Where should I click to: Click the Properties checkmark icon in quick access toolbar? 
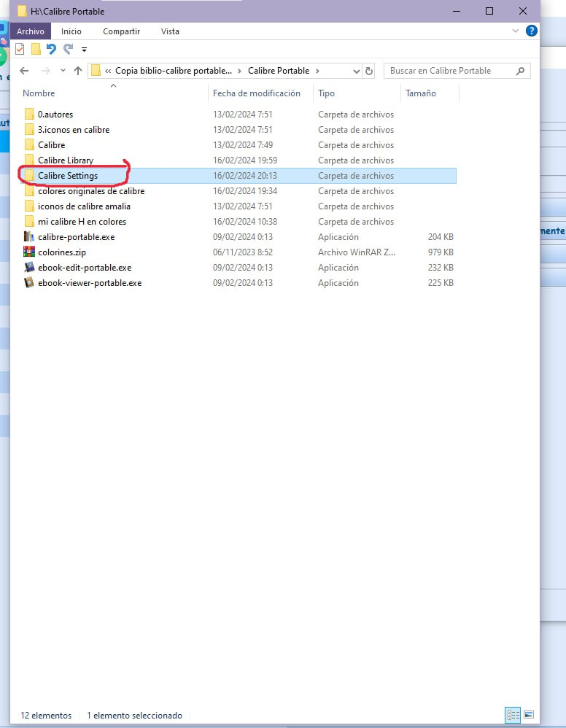click(x=20, y=49)
